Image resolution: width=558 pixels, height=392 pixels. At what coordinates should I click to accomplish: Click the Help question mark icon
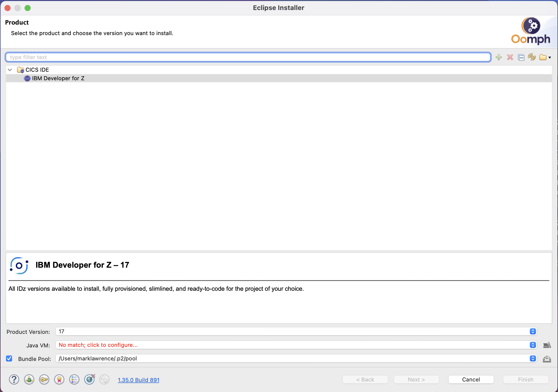point(14,379)
